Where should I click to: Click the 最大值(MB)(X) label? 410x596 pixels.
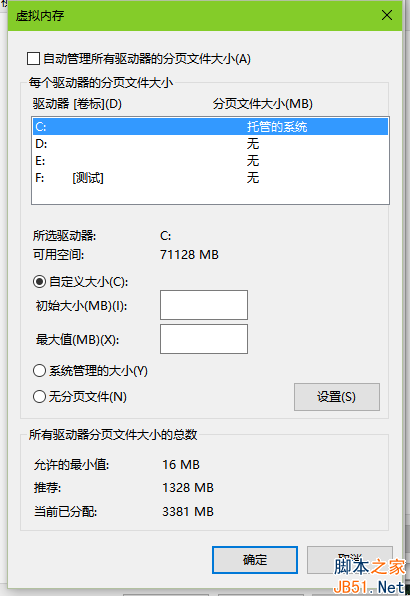(78, 339)
